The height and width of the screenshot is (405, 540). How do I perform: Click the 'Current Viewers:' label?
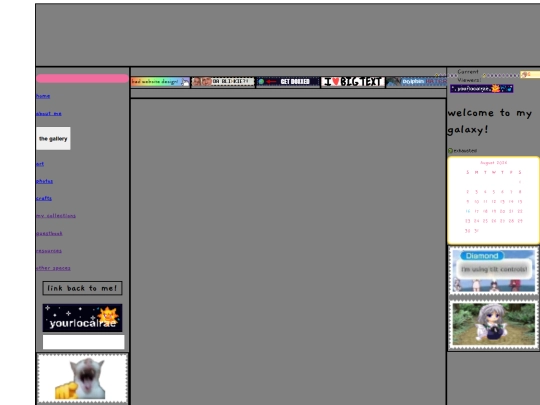[468, 76]
